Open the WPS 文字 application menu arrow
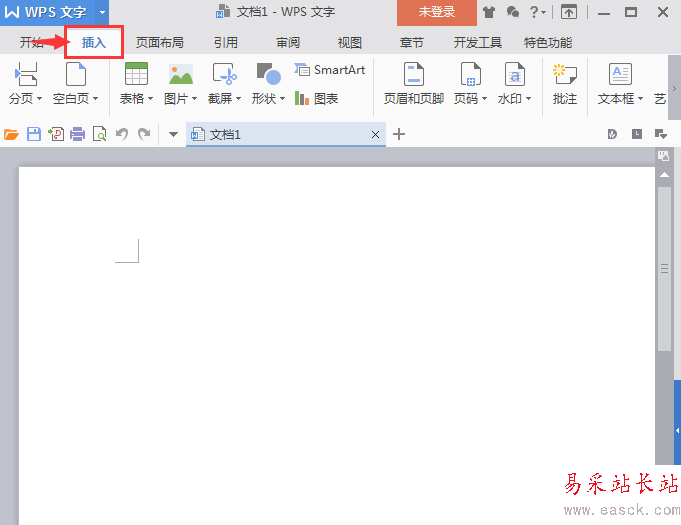Screen dimensions: 681x525 click(x=102, y=13)
